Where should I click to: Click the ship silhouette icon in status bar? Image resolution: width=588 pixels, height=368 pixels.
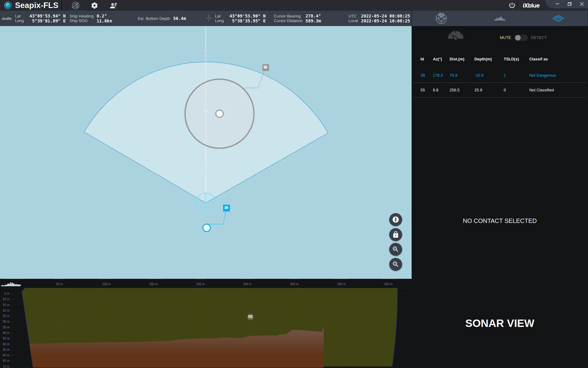[x=7, y=18]
